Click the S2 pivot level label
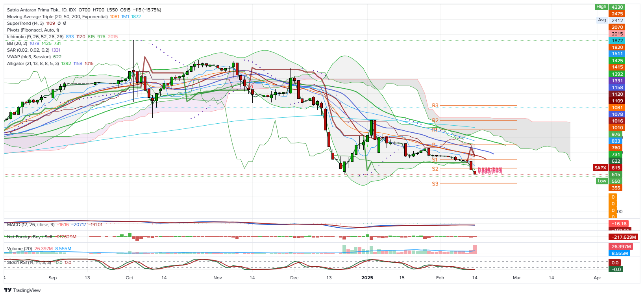 click(435, 169)
